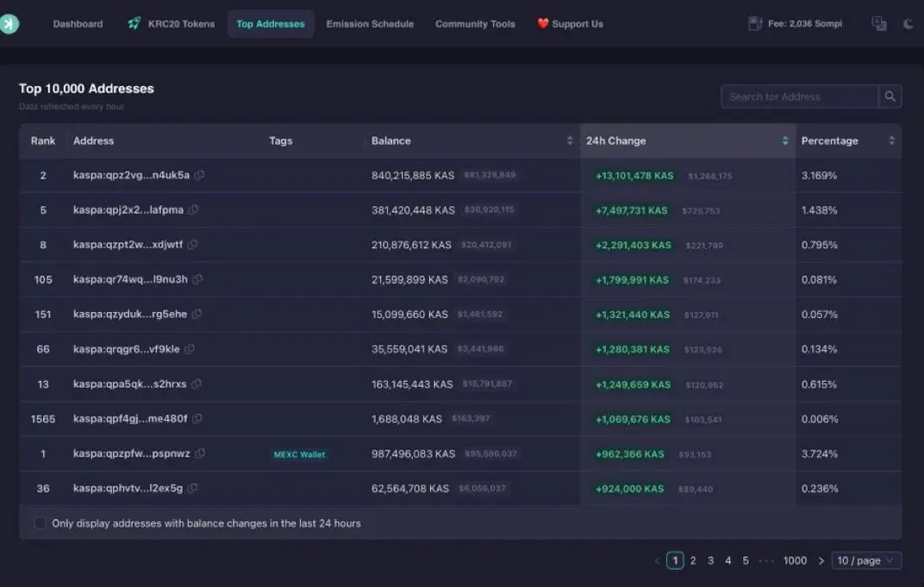The width and height of the screenshot is (924, 587).
Task: Select the Top Addresses tab
Action: click(271, 23)
